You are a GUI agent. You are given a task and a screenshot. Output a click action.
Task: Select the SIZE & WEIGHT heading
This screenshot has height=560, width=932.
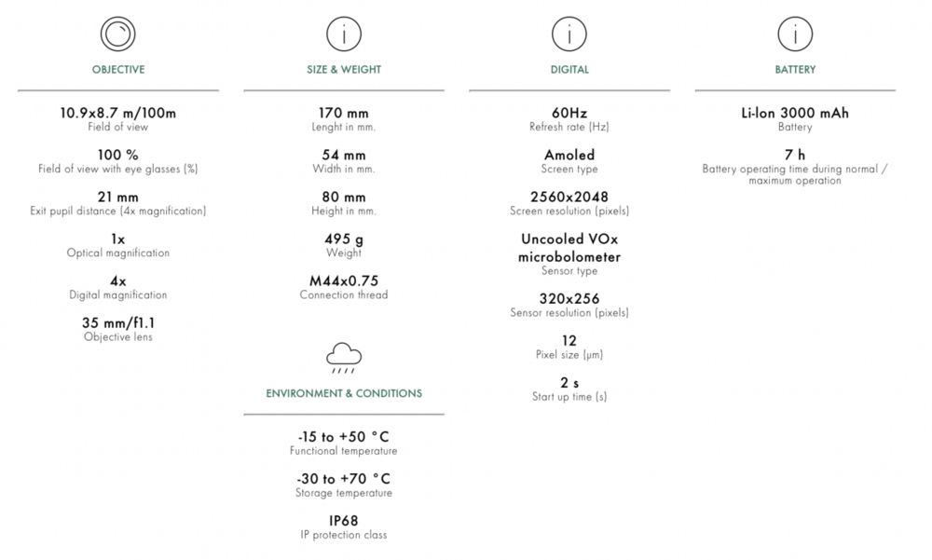(343, 70)
